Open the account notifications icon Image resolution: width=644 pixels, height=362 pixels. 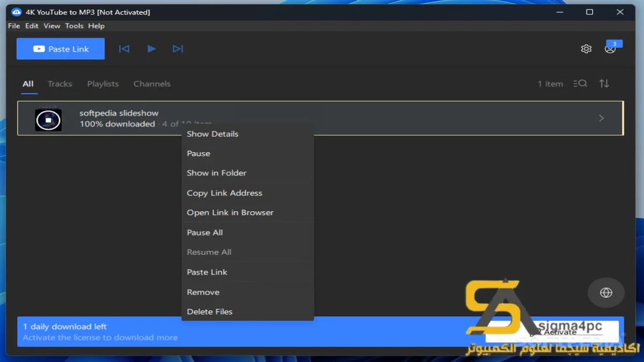610,49
